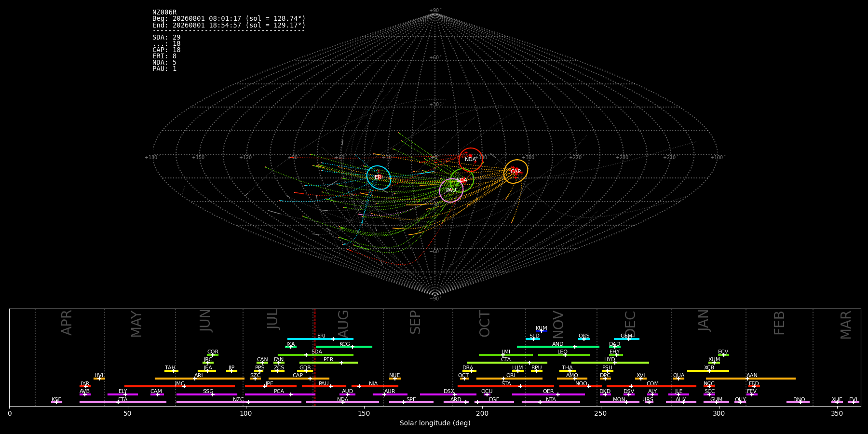This screenshot has width=868, height=434.
Task: Click the red NDA radiant circle
Action: click(471, 160)
